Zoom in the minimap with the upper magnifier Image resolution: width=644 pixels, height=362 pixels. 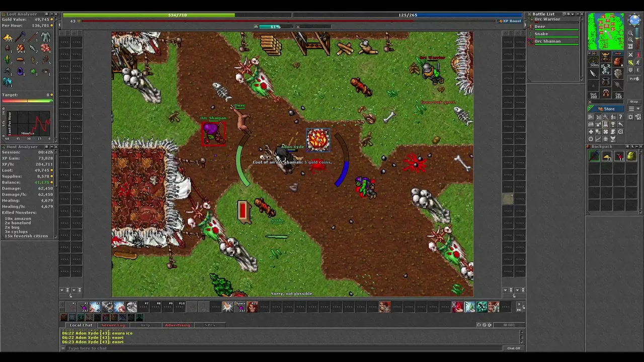pyautogui.click(x=630, y=33)
